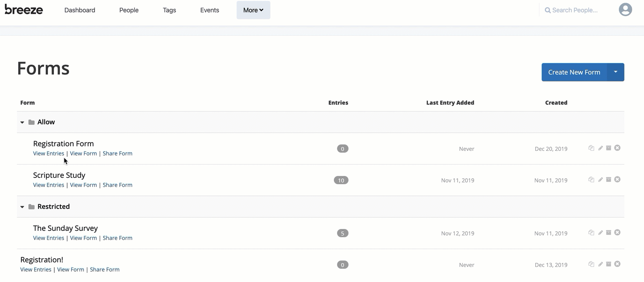Duplicate the Registration Form
The image size is (644, 282).
[591, 148]
